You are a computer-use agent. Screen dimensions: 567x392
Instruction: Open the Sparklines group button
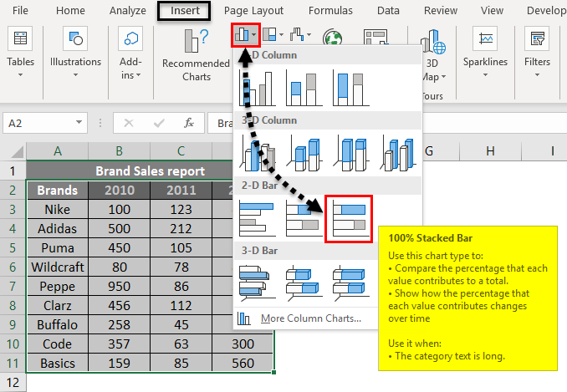tap(485, 53)
